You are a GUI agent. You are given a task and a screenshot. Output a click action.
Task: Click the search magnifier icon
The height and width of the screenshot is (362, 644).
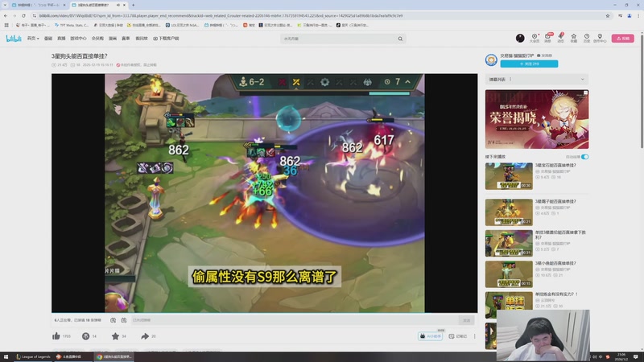pos(400,39)
